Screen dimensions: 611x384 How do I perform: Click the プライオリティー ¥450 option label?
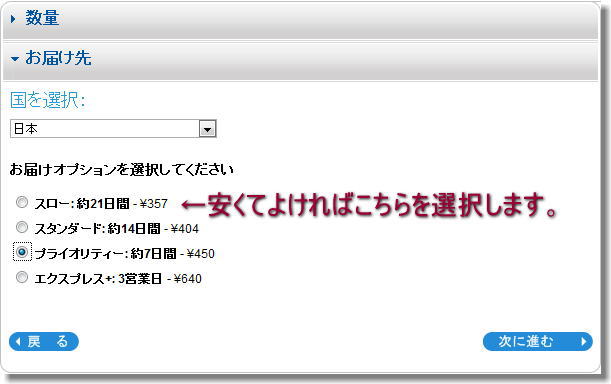click(x=124, y=254)
